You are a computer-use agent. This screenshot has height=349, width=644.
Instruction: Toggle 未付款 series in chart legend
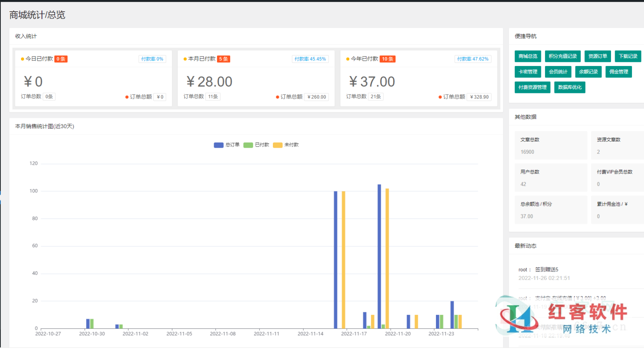click(286, 145)
